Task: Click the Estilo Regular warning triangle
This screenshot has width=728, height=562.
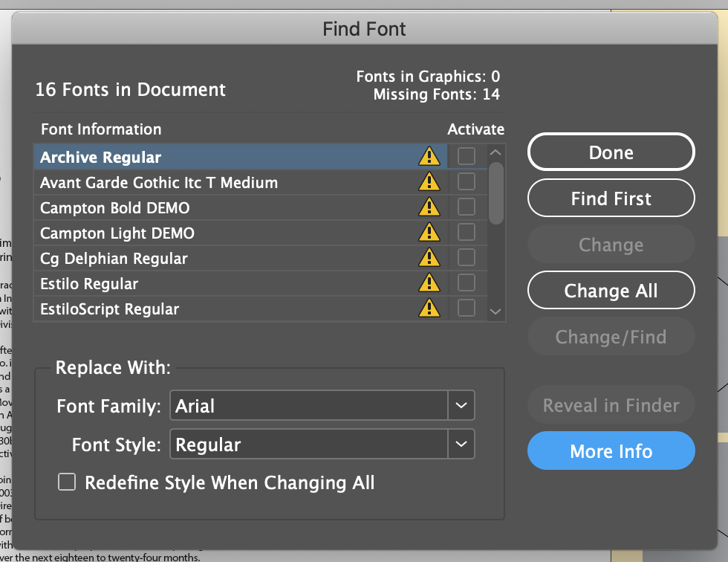Action: tap(429, 283)
